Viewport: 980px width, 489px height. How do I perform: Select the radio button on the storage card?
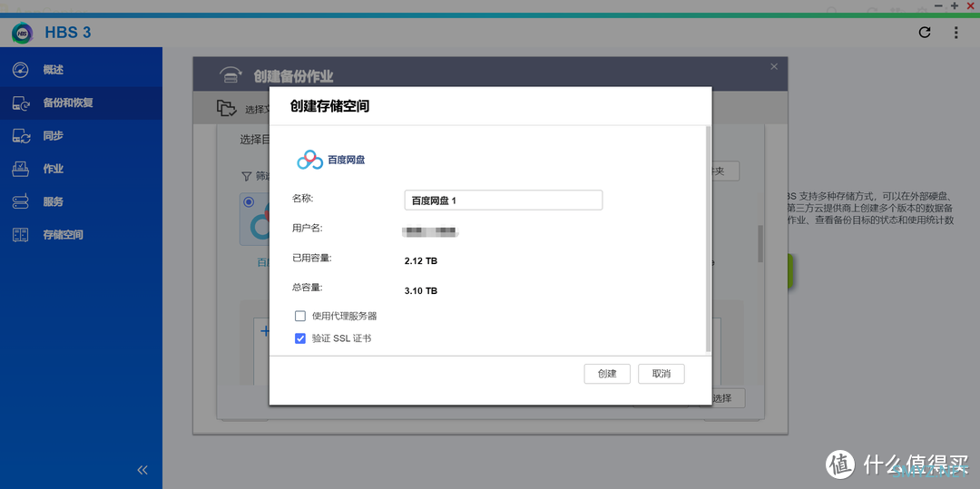250,201
